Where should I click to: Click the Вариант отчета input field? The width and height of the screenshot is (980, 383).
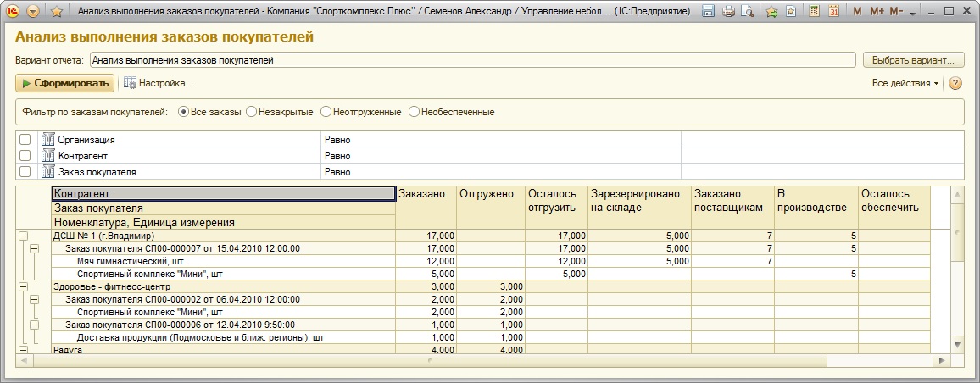pos(471,60)
